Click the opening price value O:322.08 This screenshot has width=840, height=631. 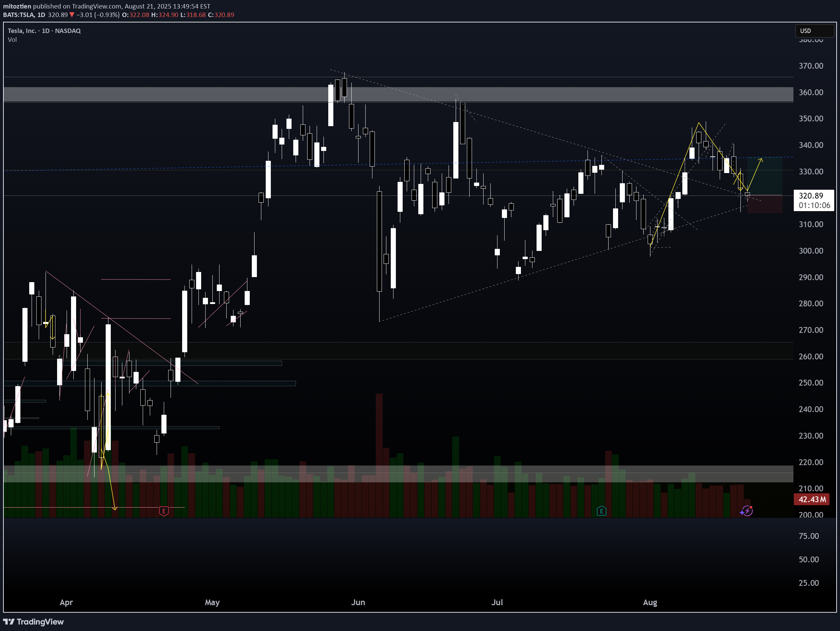[x=136, y=15]
